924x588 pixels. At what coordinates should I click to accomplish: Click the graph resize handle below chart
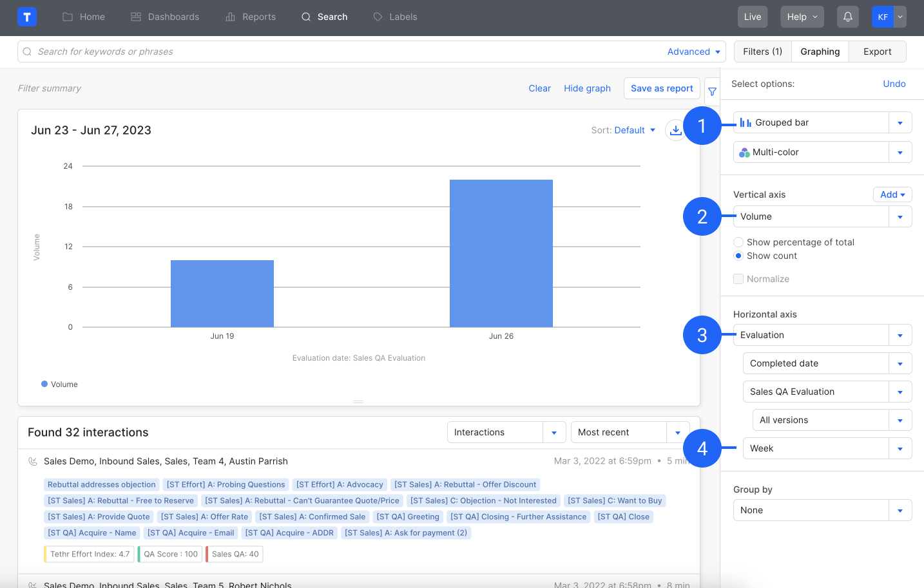tap(358, 402)
